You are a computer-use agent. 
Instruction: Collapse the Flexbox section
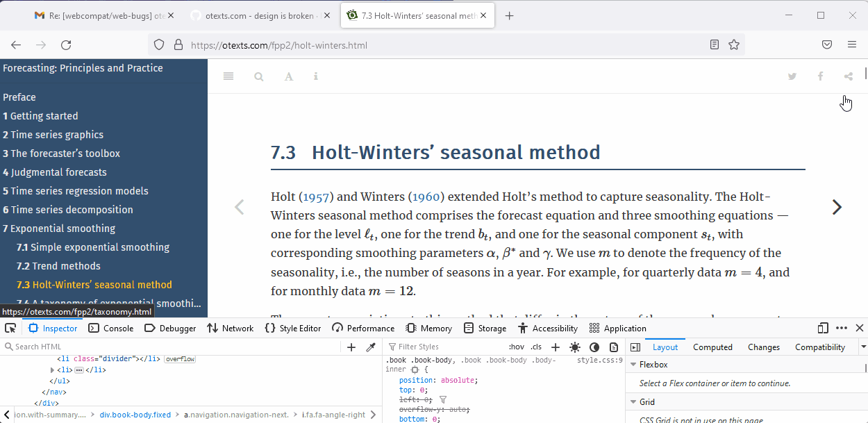(x=633, y=364)
